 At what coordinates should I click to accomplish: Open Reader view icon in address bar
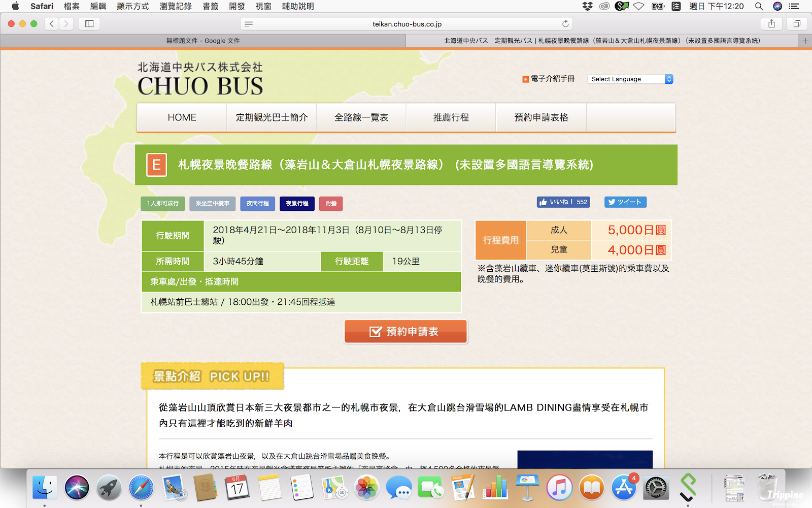point(249,24)
